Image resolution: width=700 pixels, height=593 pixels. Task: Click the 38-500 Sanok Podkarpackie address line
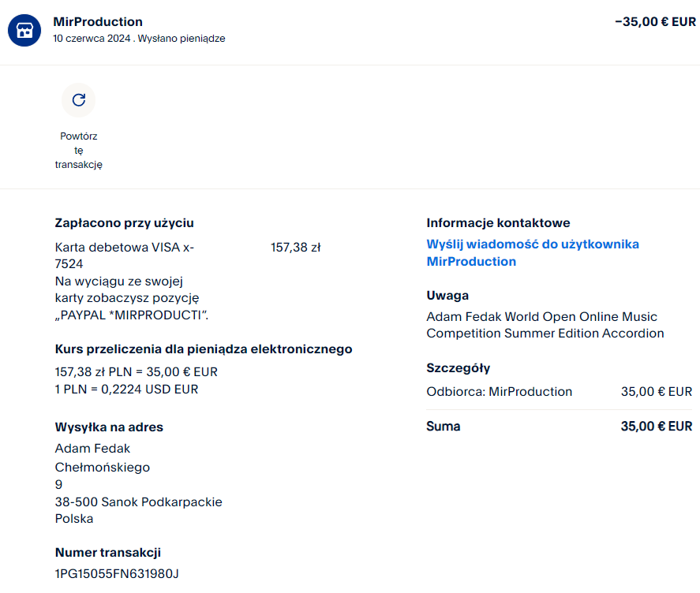coord(138,502)
